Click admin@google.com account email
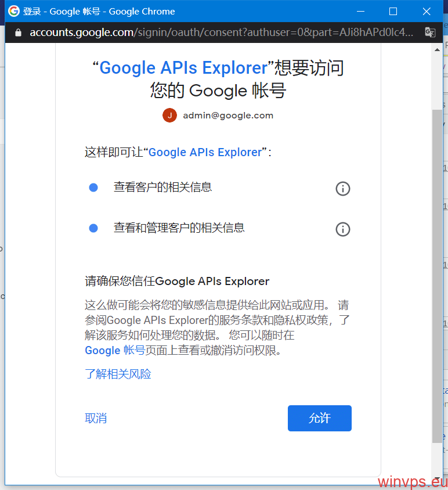Image resolution: width=448 pixels, height=490 pixels. (228, 116)
